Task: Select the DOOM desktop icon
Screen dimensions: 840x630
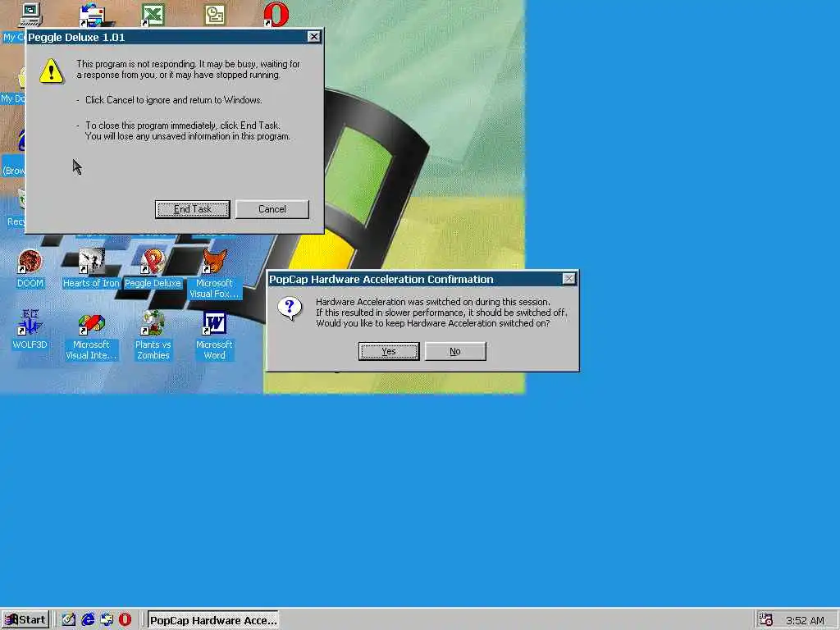Action: [x=30, y=269]
